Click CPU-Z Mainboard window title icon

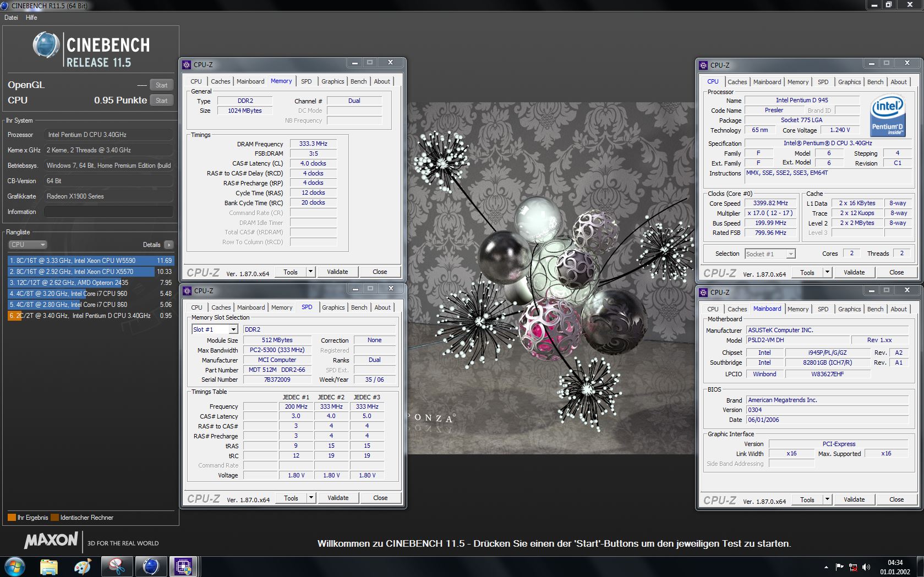703,292
